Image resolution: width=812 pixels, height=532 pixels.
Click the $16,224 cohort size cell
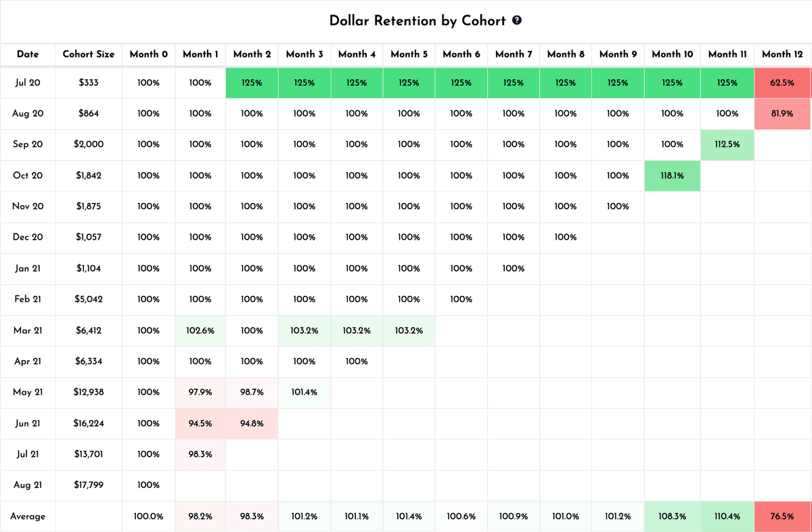pyautogui.click(x=89, y=424)
